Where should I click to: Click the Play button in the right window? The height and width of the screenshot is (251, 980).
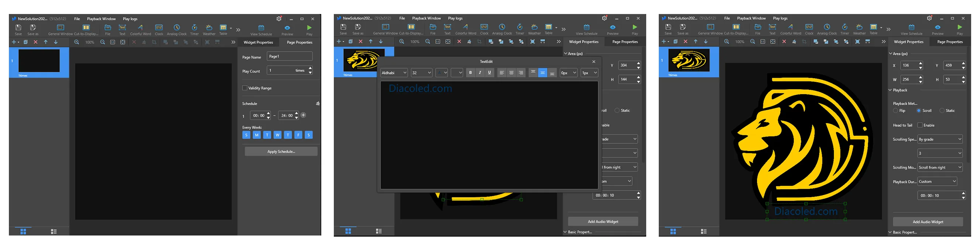tap(959, 29)
